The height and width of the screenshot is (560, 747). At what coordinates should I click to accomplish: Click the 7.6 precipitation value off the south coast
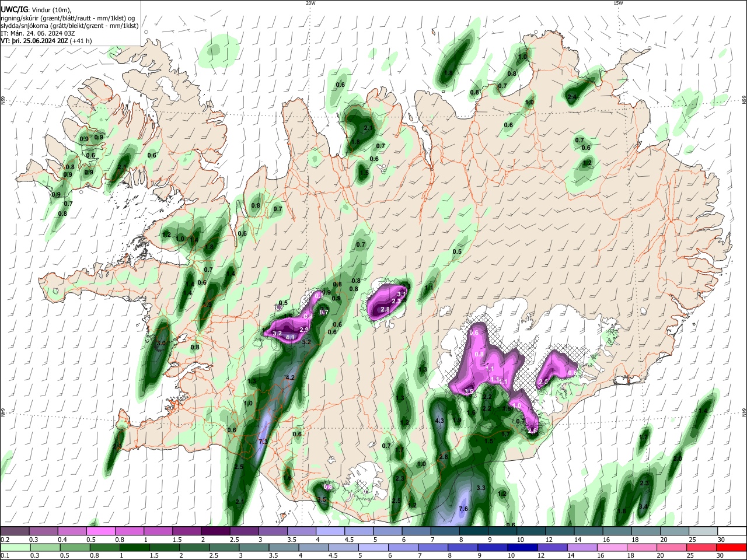coord(463,509)
